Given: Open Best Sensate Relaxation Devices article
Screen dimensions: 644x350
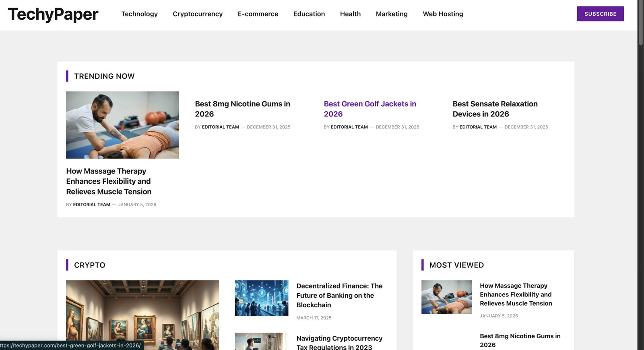Looking at the screenshot, I should [495, 109].
